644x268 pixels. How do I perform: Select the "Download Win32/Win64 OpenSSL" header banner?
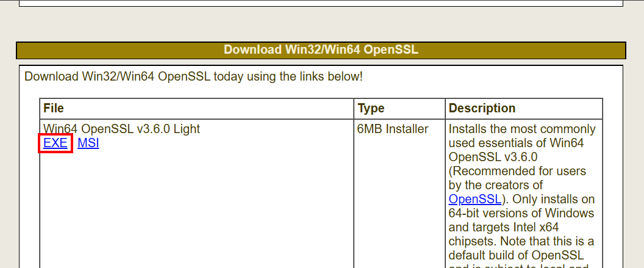point(321,50)
